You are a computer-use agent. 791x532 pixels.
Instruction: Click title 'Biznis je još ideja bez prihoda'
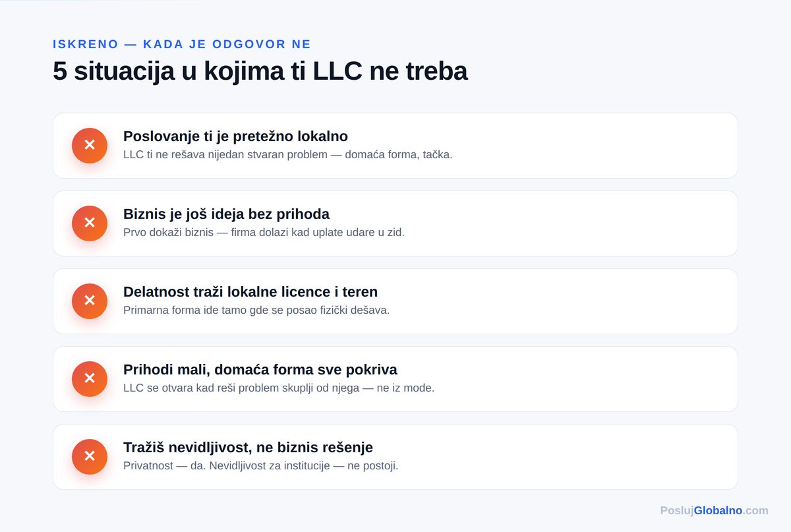click(x=226, y=214)
